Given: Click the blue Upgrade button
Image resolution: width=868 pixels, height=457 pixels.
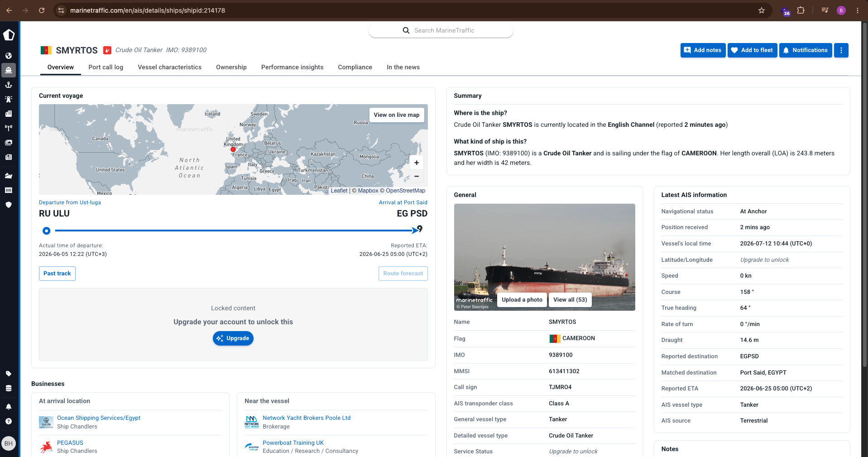Looking at the screenshot, I should tap(233, 338).
